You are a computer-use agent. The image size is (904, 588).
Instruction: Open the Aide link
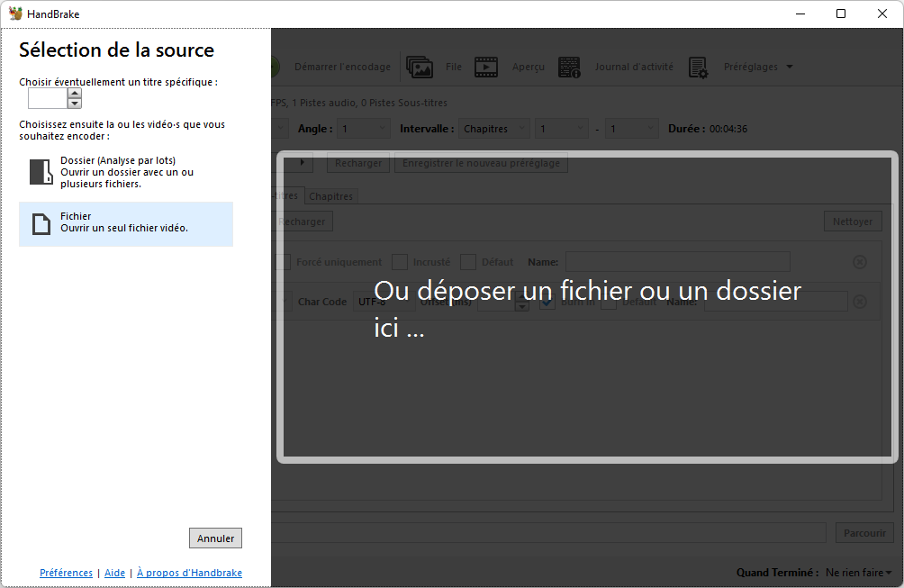click(114, 573)
